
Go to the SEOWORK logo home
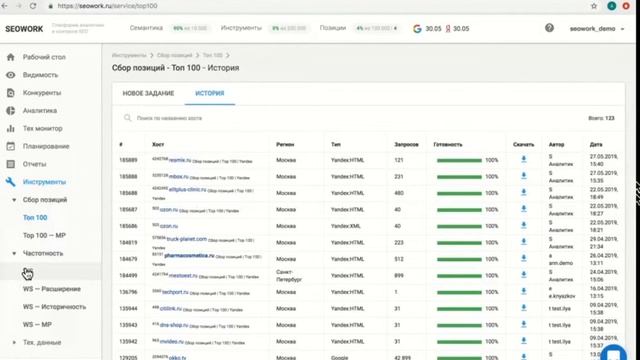click(x=24, y=29)
